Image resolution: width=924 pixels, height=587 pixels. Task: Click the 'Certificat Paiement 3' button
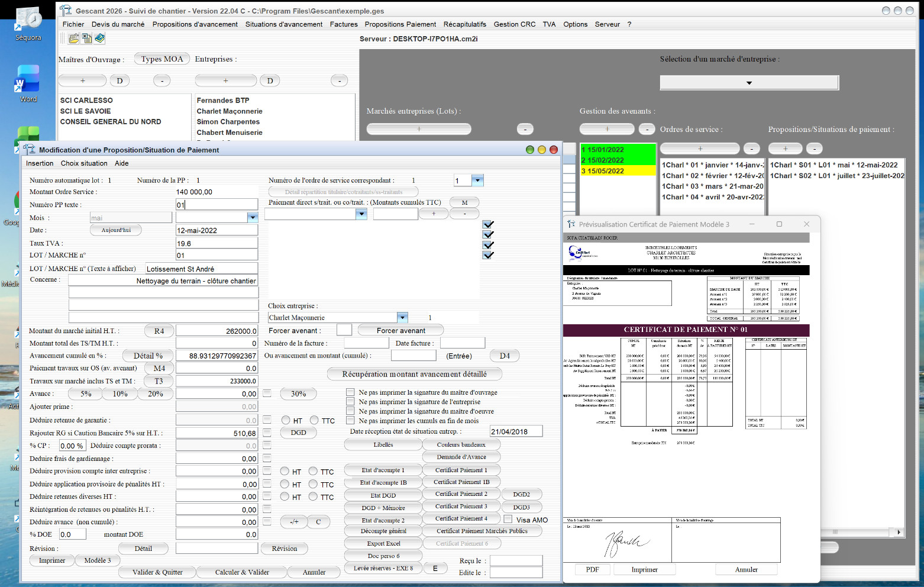point(461,507)
